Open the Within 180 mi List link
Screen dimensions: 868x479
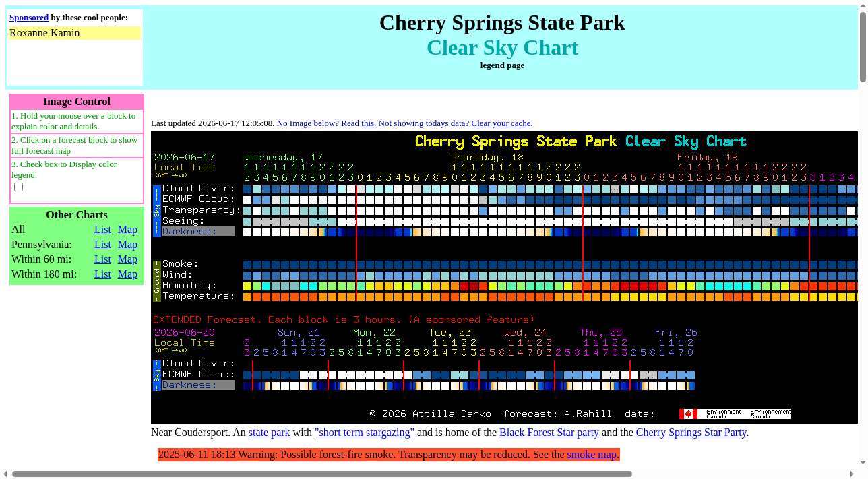(x=102, y=274)
